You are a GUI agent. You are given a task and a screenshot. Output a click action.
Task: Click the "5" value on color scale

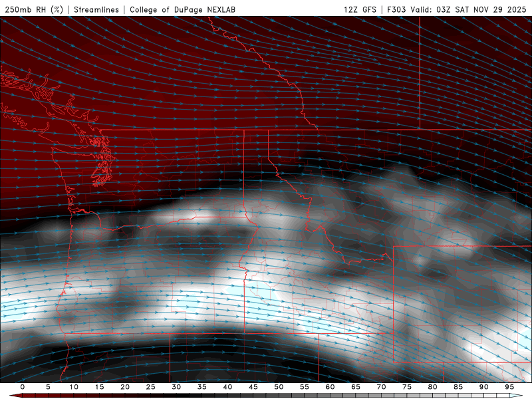pos(48,387)
